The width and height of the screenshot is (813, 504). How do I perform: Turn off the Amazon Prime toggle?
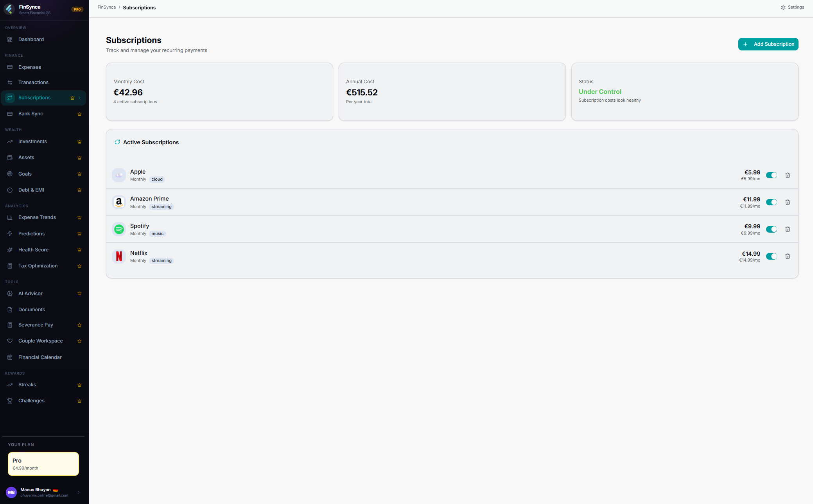pos(771,202)
